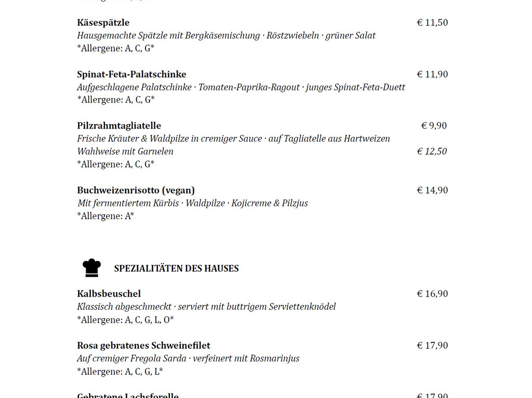Click the 'Rosa gebratenes Schweinefilet' heading
The height and width of the screenshot is (398, 532).
(x=143, y=345)
